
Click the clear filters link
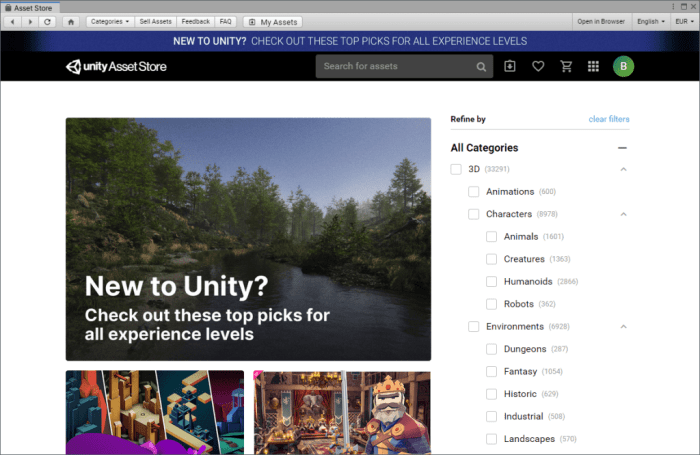pos(609,119)
